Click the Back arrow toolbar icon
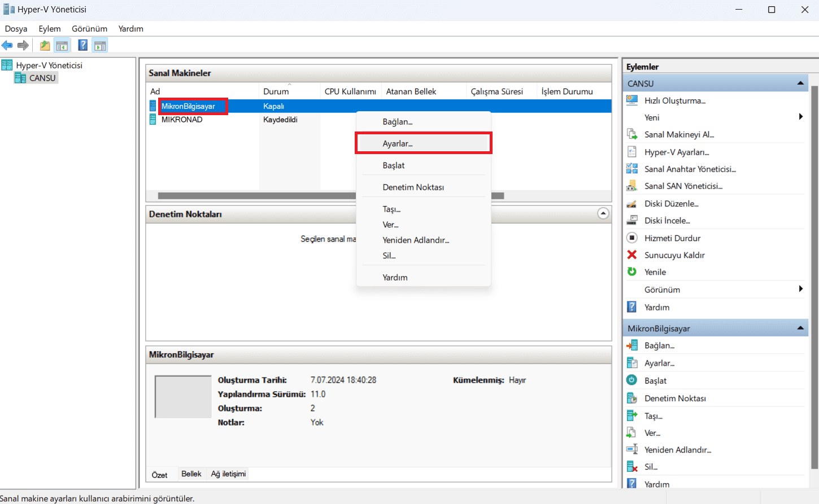The width and height of the screenshot is (819, 504). (x=7, y=46)
